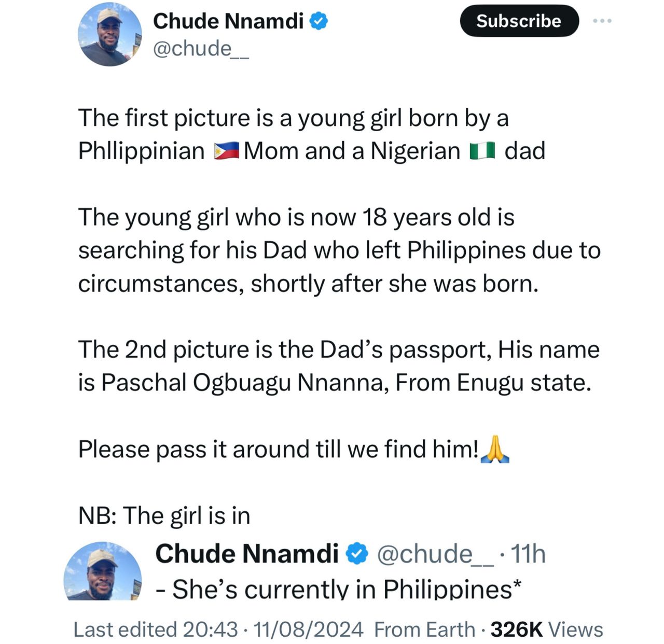Open the profile avatar beside the reply
The image size is (664, 644).
click(103, 571)
